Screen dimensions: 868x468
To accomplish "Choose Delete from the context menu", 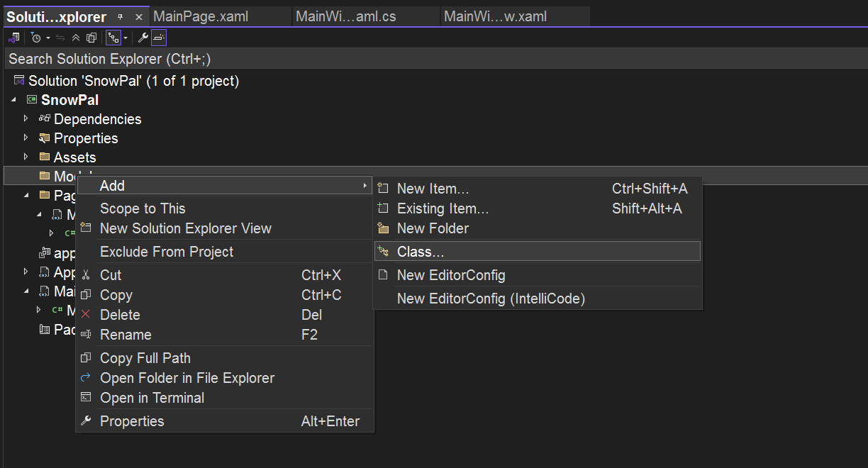I will 225,315.
